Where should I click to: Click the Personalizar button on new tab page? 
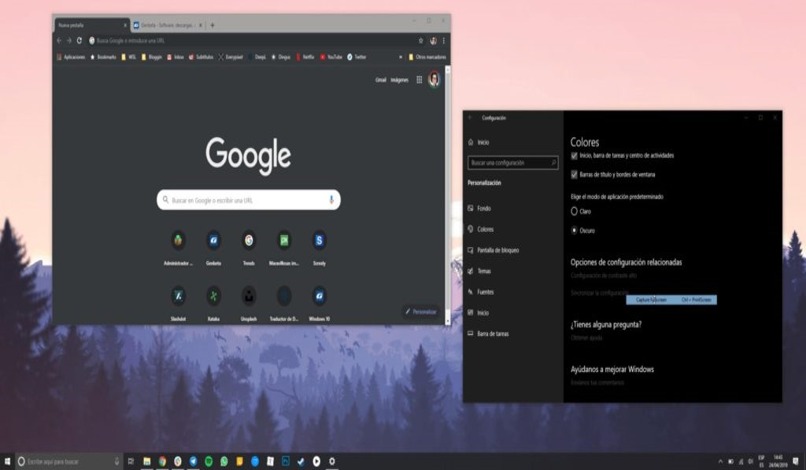421,312
